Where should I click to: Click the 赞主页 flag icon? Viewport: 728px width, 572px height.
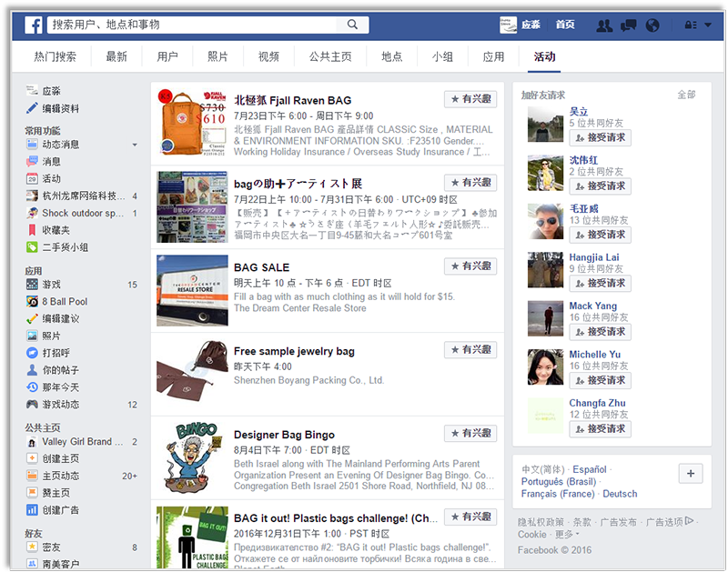click(x=32, y=493)
